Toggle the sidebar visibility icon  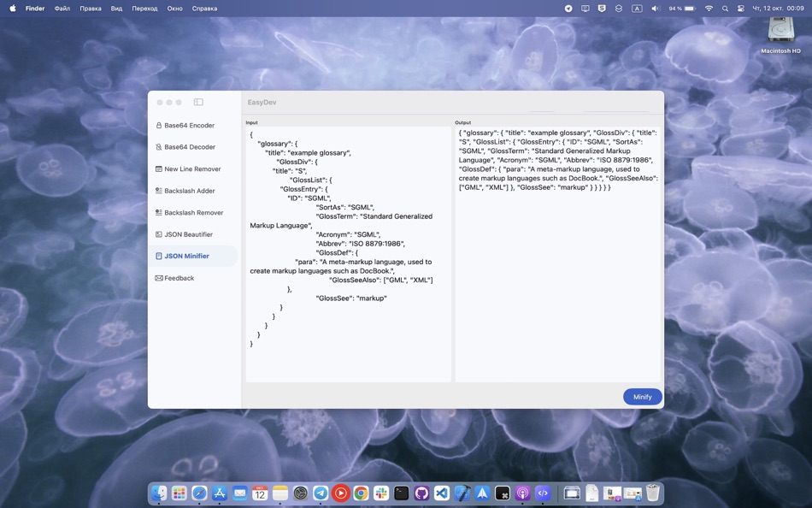(x=198, y=102)
